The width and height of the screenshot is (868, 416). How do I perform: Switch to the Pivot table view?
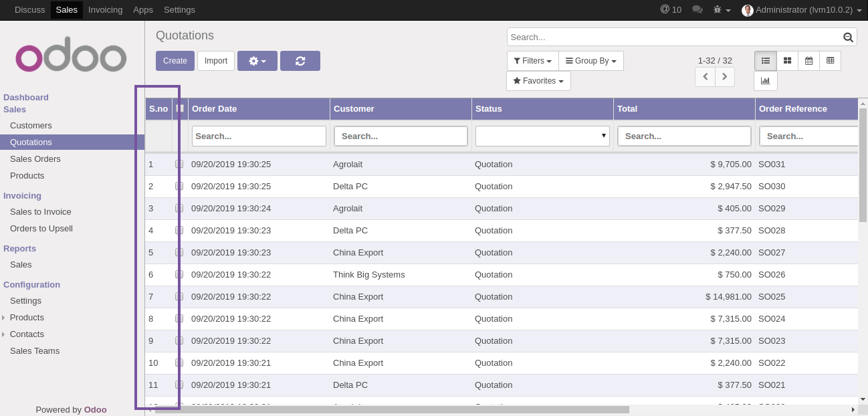point(830,61)
